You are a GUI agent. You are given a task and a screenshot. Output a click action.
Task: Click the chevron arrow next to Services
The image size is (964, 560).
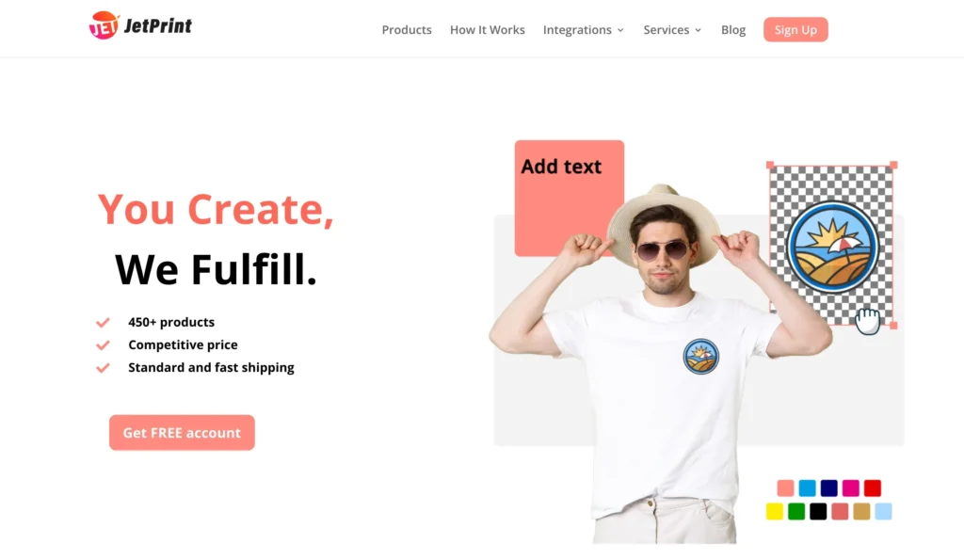pos(698,30)
